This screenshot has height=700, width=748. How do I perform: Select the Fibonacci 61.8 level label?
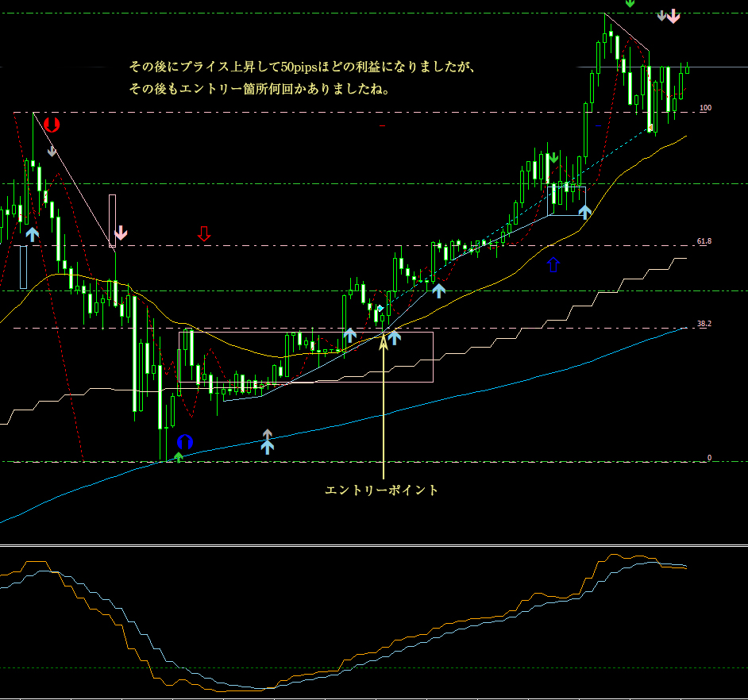coord(704,241)
